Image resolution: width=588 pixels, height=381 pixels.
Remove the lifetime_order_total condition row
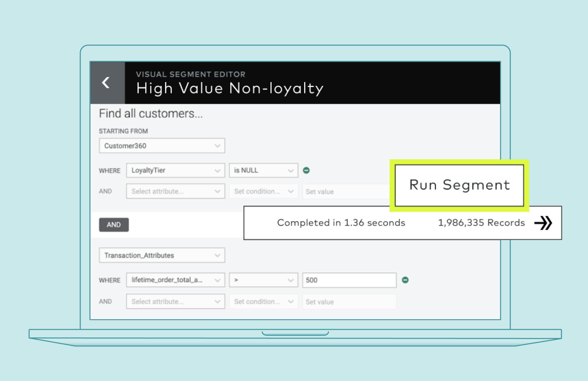[x=405, y=280]
